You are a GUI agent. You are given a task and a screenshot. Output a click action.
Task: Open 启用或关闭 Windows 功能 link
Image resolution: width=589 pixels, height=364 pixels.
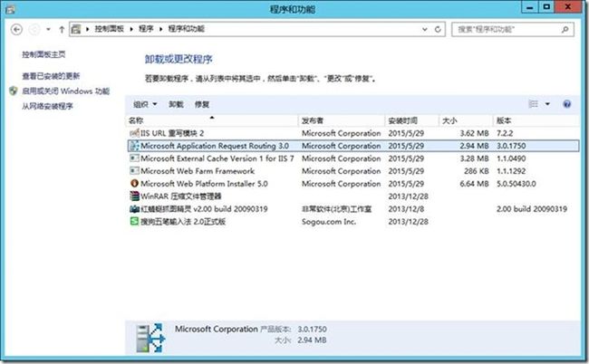coord(66,91)
